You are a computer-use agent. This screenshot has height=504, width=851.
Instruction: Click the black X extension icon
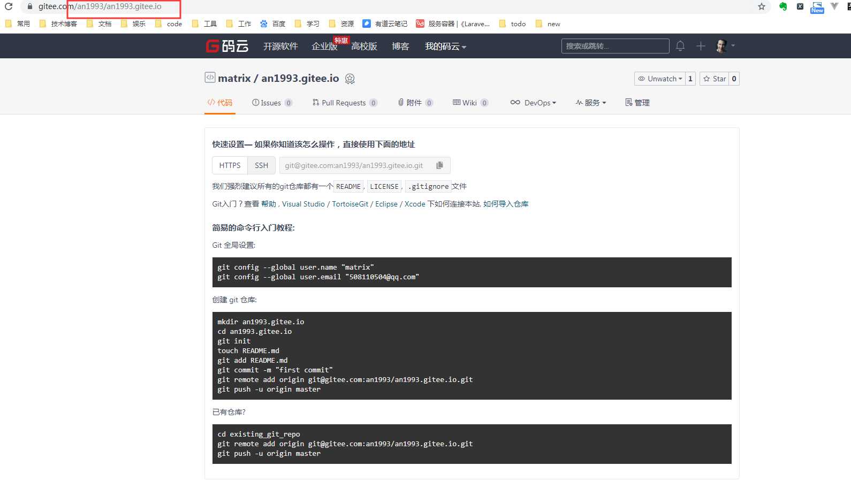click(x=800, y=6)
